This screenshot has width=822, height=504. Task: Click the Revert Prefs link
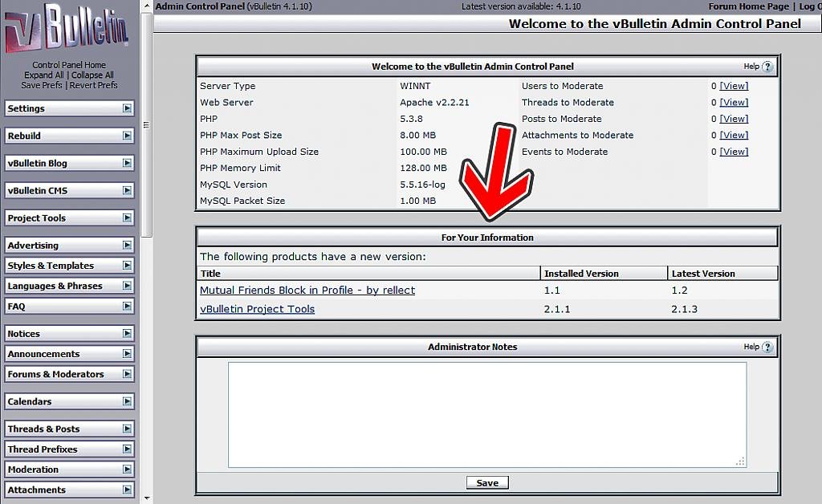pyautogui.click(x=94, y=85)
